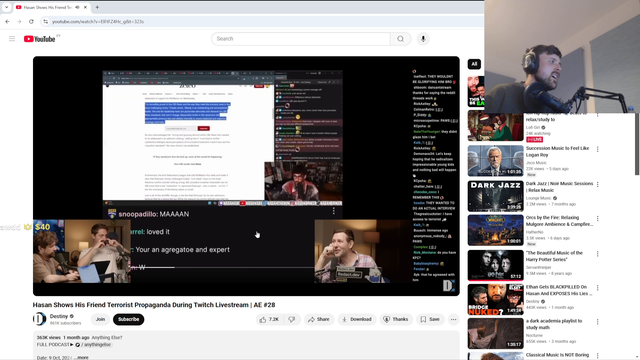
Task: Expand the description with ...more
Action: 82,358
